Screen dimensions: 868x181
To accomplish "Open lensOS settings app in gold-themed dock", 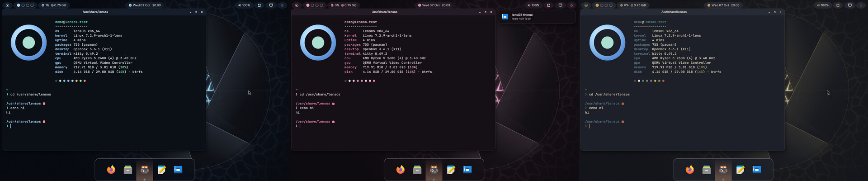I will coord(757,170).
